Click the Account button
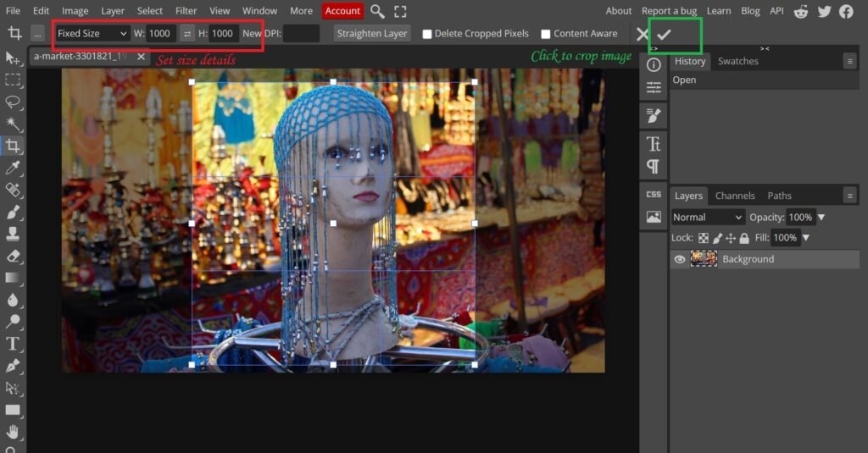 pos(342,11)
